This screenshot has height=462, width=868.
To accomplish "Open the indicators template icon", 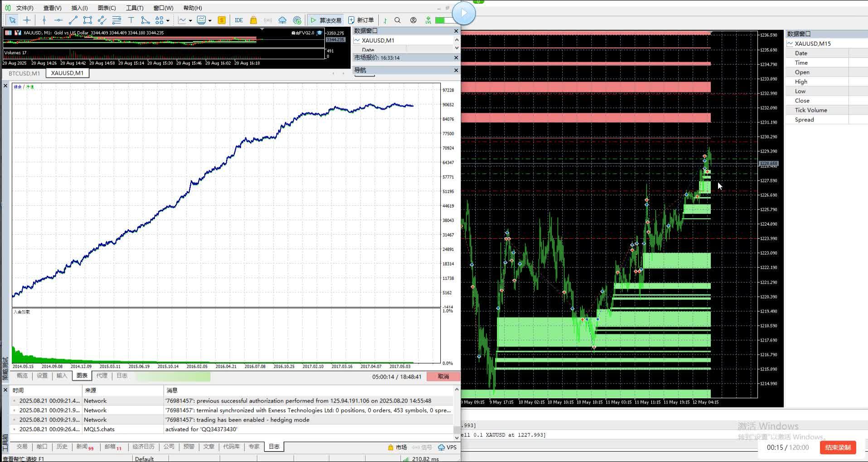I will point(202,20).
